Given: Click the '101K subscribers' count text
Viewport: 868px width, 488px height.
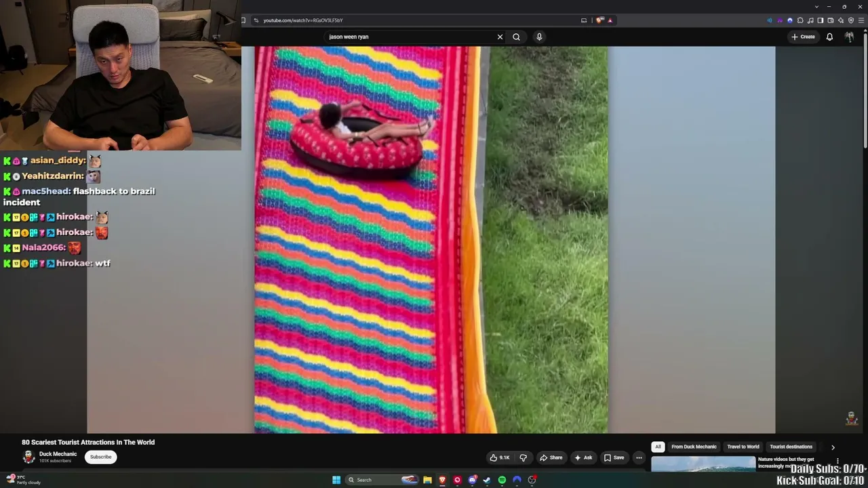Looking at the screenshot, I should tap(55, 461).
